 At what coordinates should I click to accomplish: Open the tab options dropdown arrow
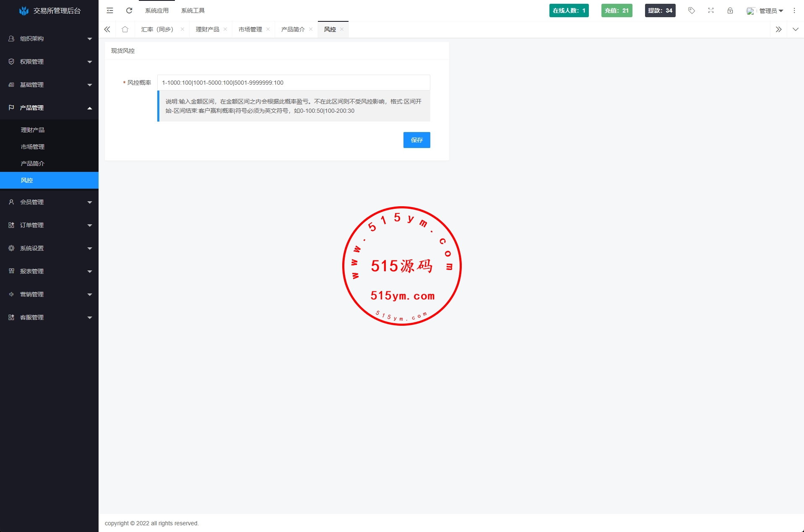click(796, 29)
